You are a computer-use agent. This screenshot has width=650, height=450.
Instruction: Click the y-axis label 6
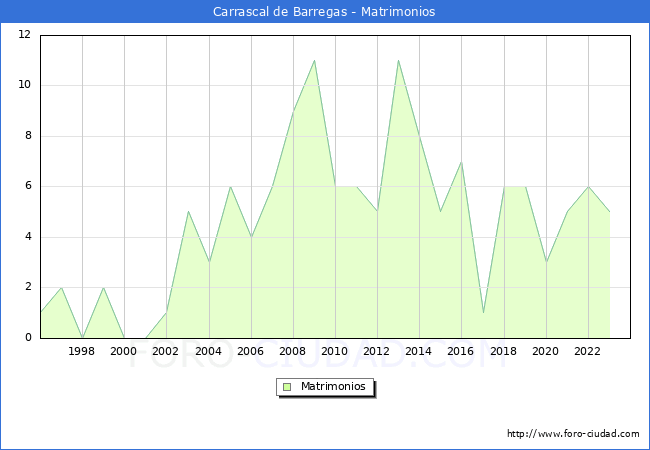coord(28,186)
